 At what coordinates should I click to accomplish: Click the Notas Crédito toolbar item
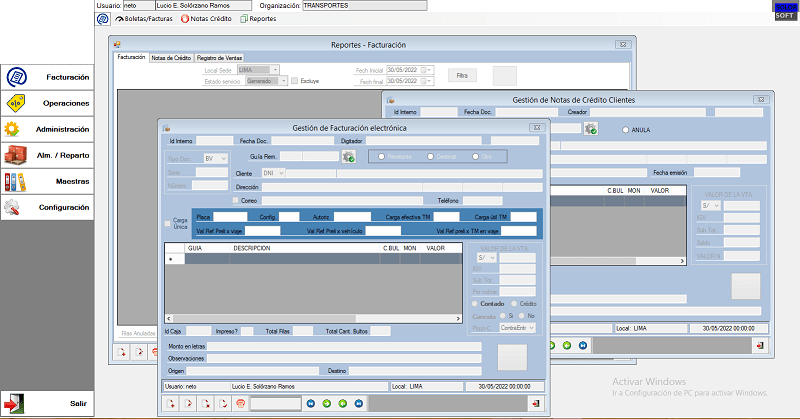tap(206, 19)
